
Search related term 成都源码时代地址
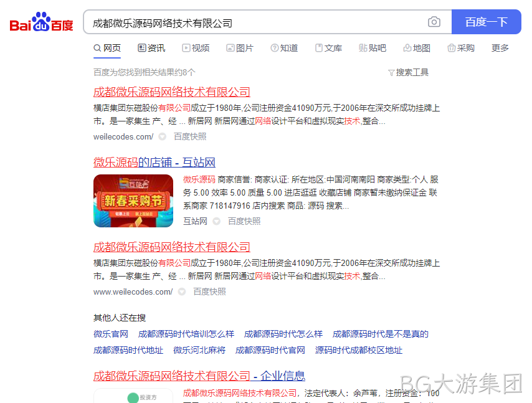(x=128, y=351)
